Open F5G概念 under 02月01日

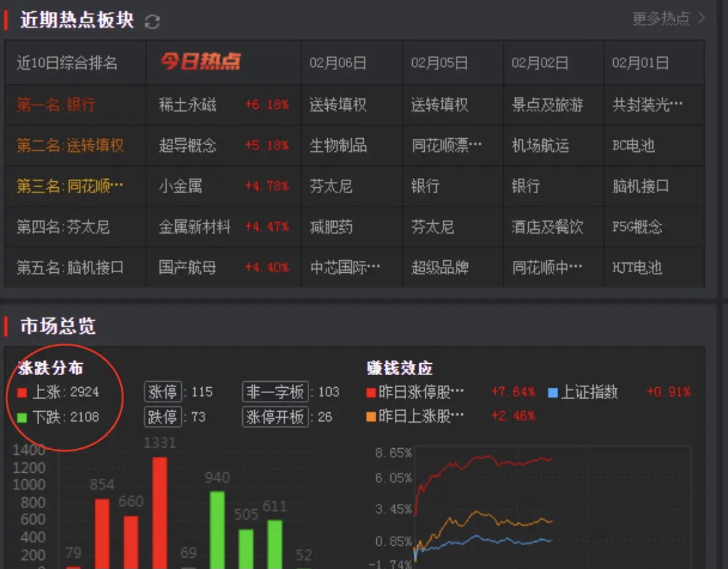click(x=636, y=227)
